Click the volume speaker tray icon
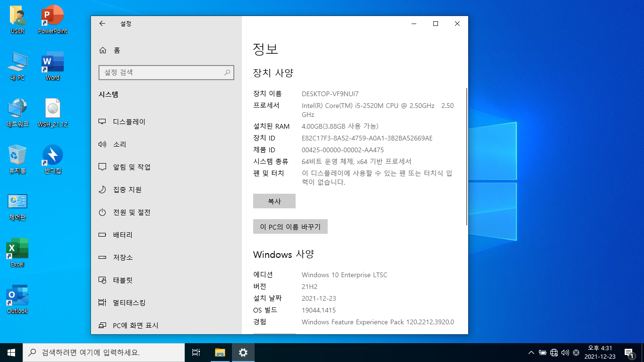The width and height of the screenshot is (644, 362). (x=565, y=353)
